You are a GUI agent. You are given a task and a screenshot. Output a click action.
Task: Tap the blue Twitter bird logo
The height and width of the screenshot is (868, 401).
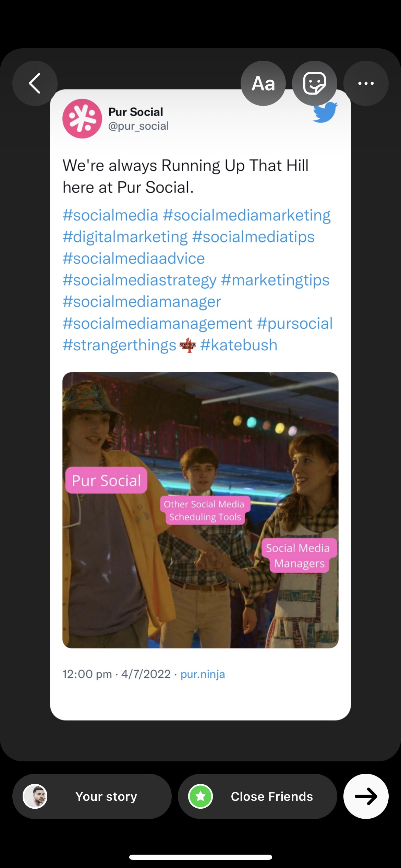click(x=325, y=112)
